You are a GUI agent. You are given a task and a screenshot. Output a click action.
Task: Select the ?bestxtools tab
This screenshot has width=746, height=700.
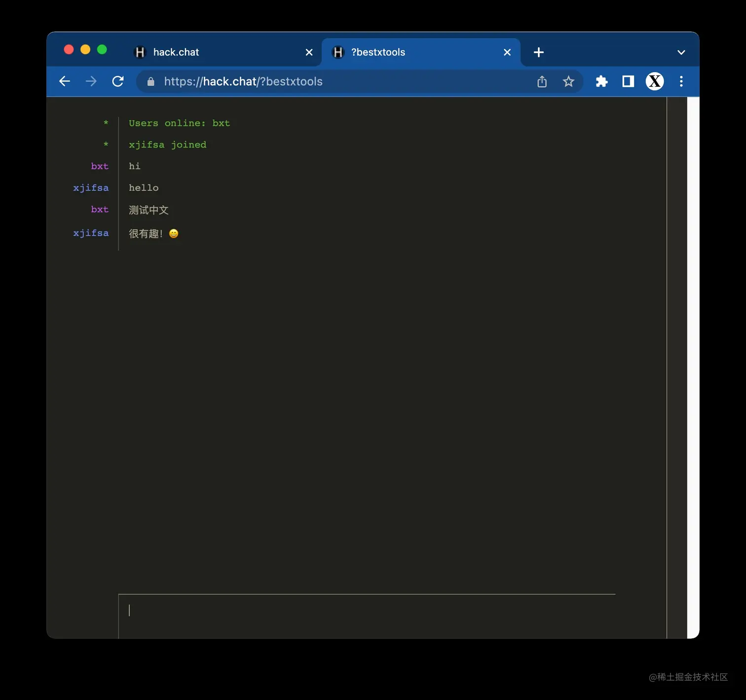(x=421, y=52)
